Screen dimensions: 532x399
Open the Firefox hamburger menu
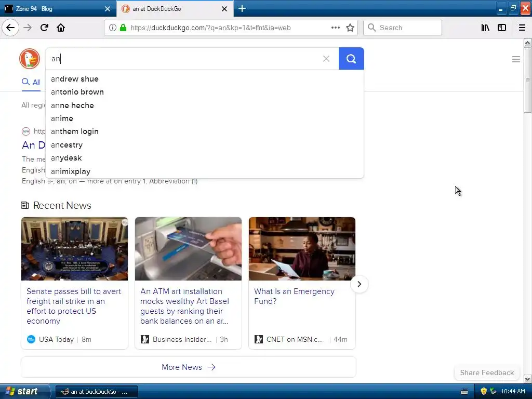tap(522, 28)
